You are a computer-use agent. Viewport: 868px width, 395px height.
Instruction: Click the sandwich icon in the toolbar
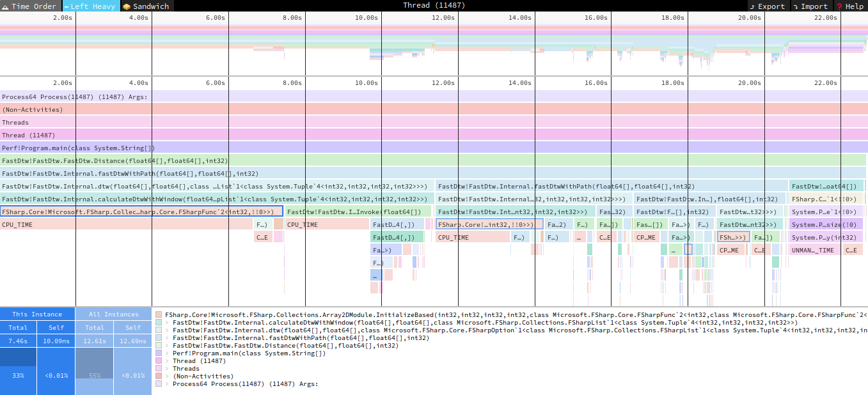point(127,6)
